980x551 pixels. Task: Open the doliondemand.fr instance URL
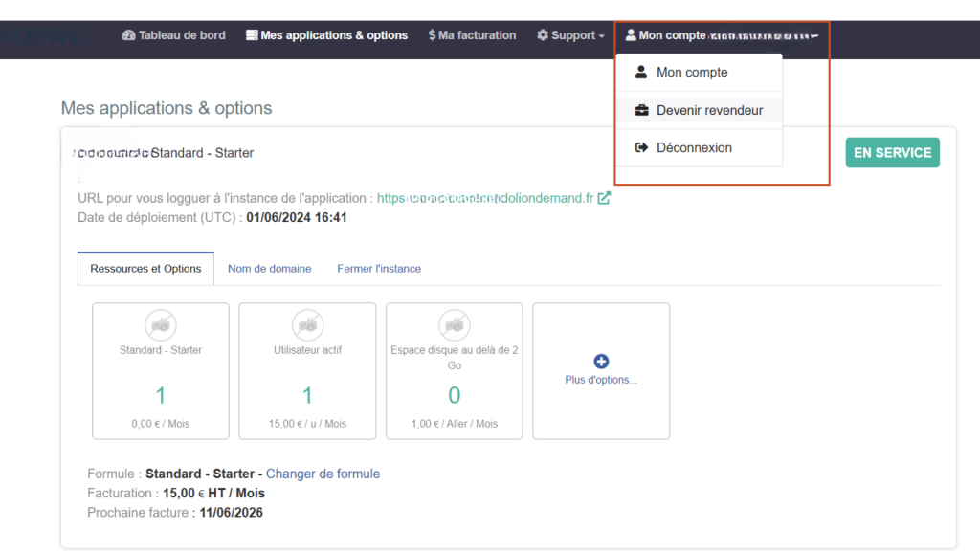coord(485,198)
